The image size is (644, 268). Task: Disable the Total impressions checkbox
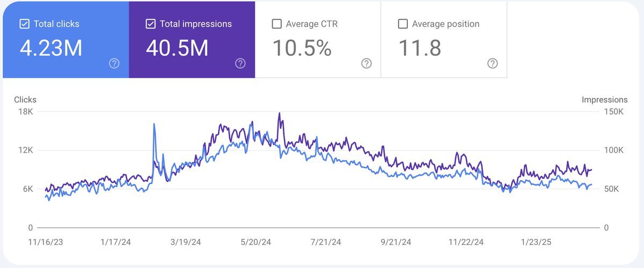pyautogui.click(x=151, y=24)
